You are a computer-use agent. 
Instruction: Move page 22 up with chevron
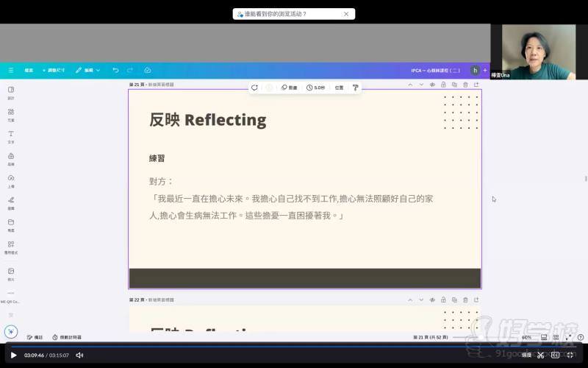(x=410, y=300)
